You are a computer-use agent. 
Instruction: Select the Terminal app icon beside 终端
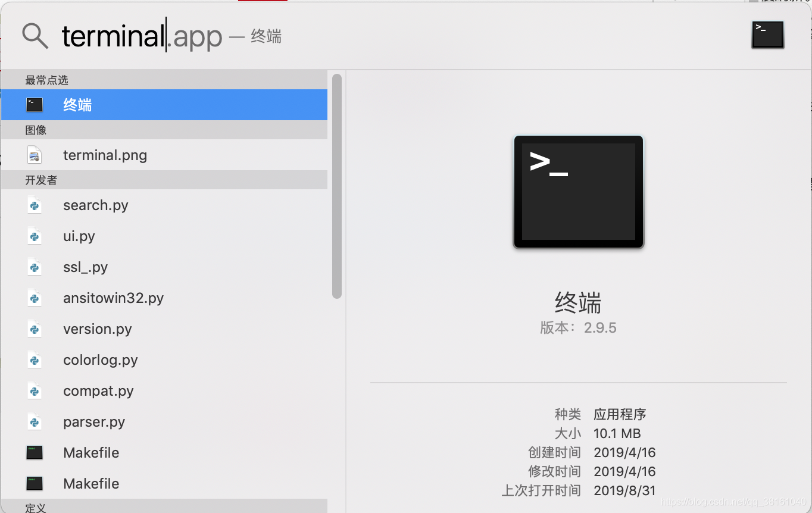34,104
